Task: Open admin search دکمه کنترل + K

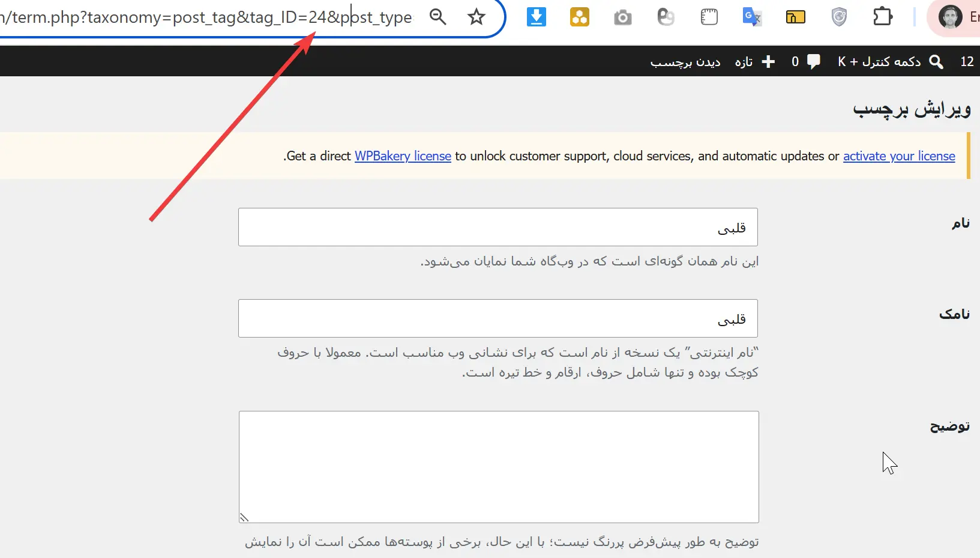Action: pyautogui.click(x=891, y=61)
